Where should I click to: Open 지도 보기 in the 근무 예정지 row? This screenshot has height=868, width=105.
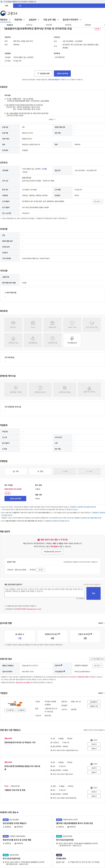coord(98,201)
